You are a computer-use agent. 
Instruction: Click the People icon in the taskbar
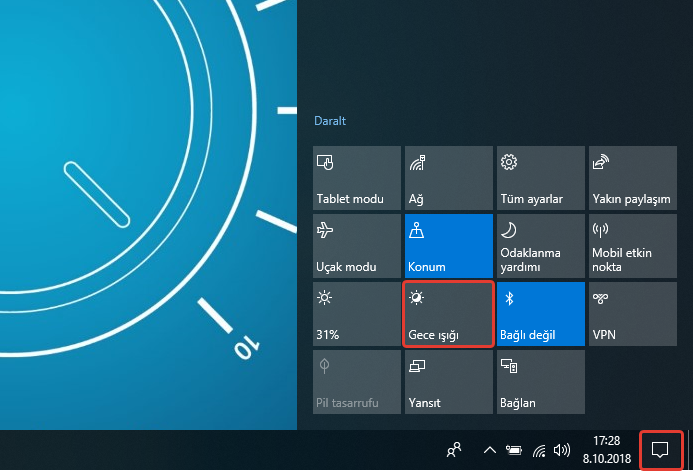(x=454, y=450)
